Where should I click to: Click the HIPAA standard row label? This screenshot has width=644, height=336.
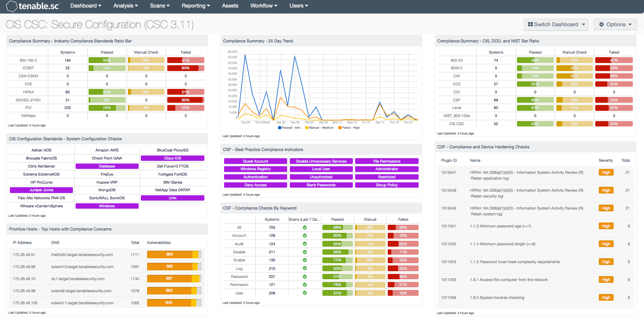pos(28,92)
